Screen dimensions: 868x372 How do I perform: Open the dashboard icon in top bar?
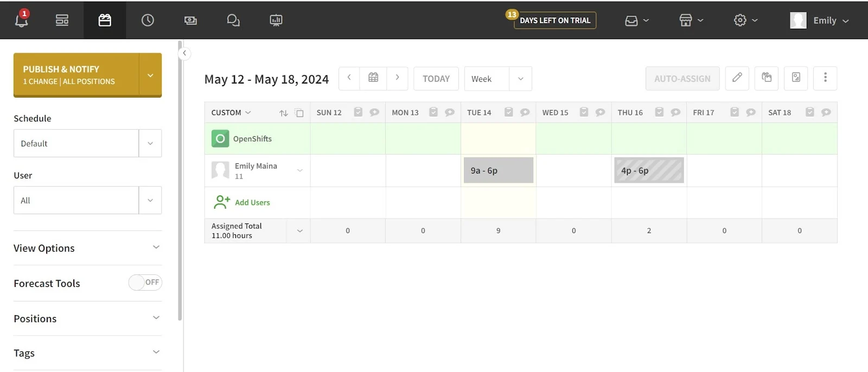[62, 20]
